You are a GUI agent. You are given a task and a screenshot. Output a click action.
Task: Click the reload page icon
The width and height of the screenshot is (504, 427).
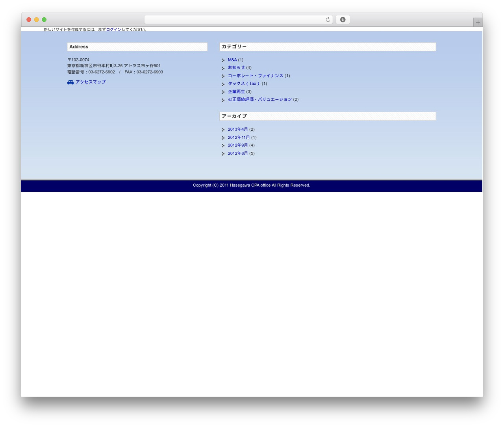[x=328, y=20]
